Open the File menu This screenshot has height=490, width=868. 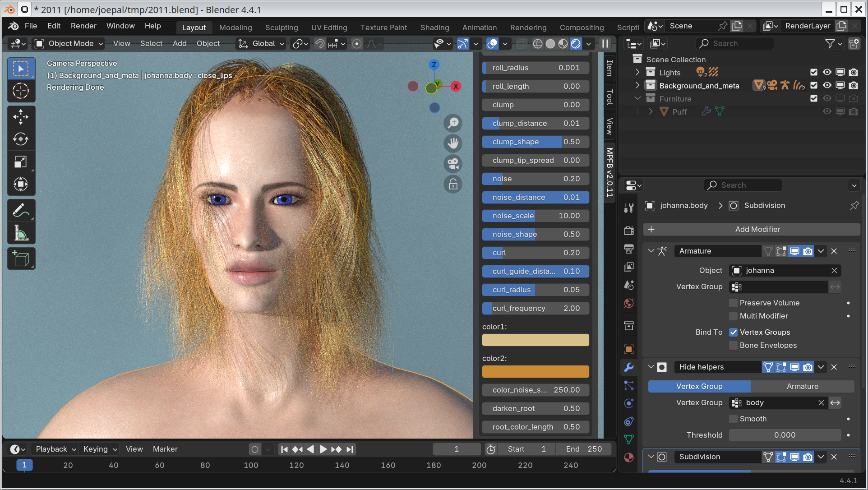(x=31, y=26)
